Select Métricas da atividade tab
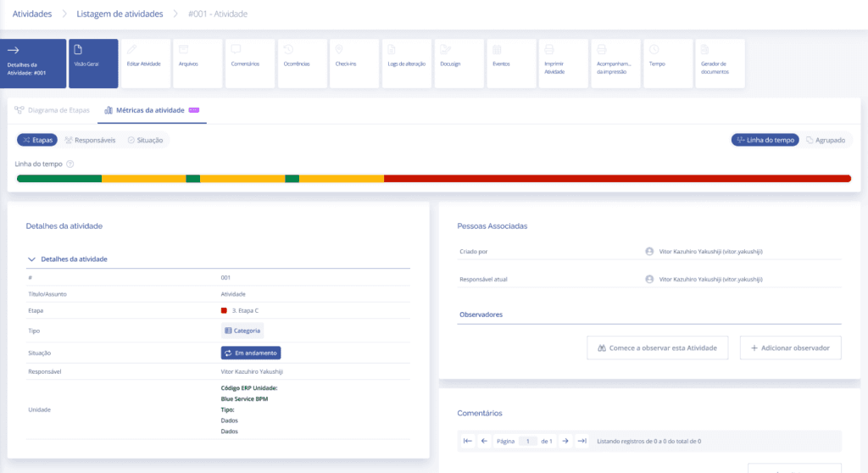The height and width of the screenshot is (473, 868). pyautogui.click(x=151, y=110)
